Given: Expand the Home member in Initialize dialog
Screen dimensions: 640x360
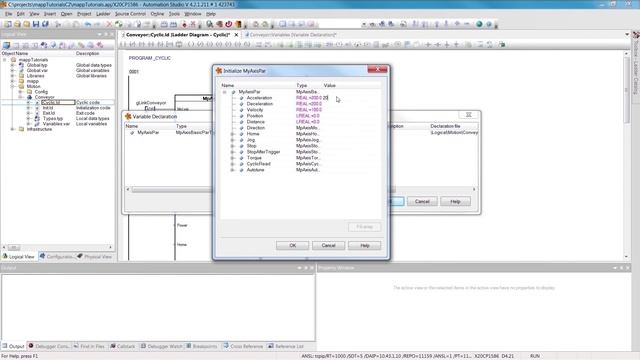Looking at the screenshot, I should [x=233, y=134].
